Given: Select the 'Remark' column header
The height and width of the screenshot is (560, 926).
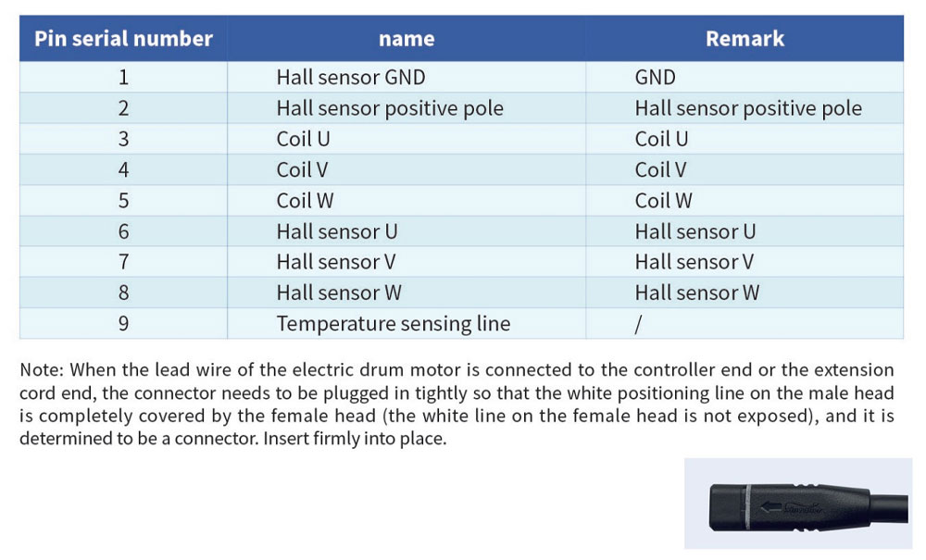Looking at the screenshot, I should click(x=745, y=38).
